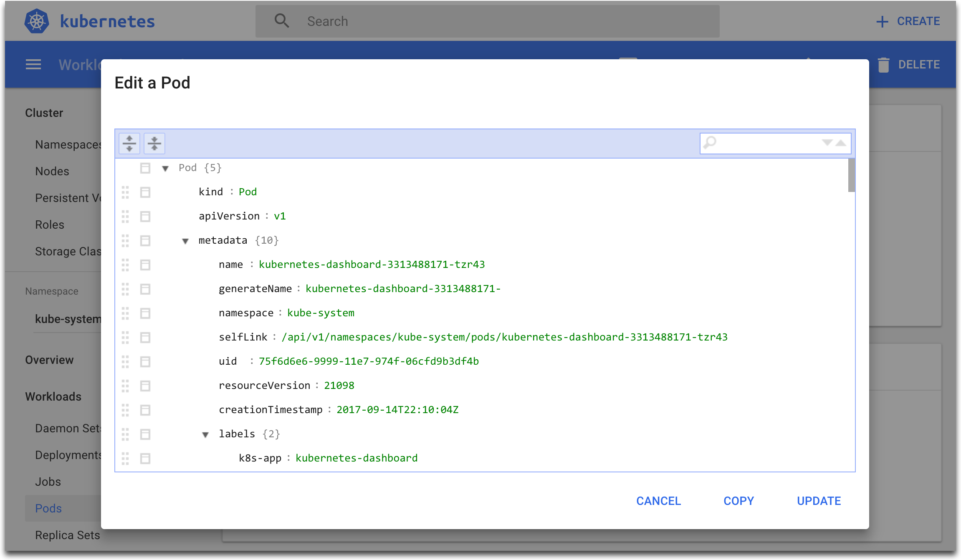The image size is (961, 560).
Task: Open Persistent Volumes in sidebar
Action: [x=68, y=198]
